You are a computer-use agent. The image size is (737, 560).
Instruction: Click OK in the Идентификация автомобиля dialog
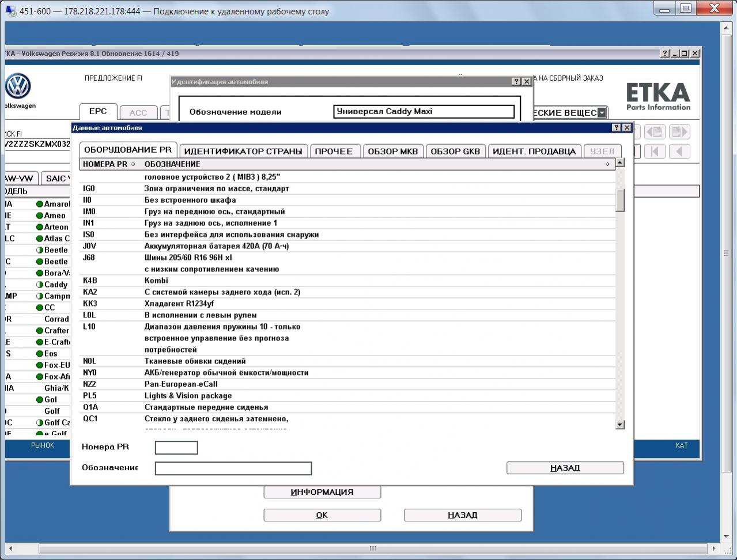[322, 515]
